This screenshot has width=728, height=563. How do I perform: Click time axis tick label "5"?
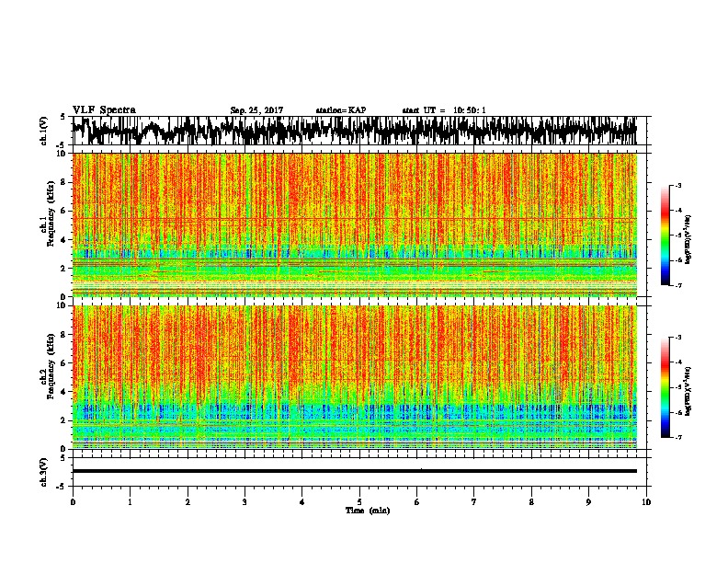pyautogui.click(x=359, y=502)
